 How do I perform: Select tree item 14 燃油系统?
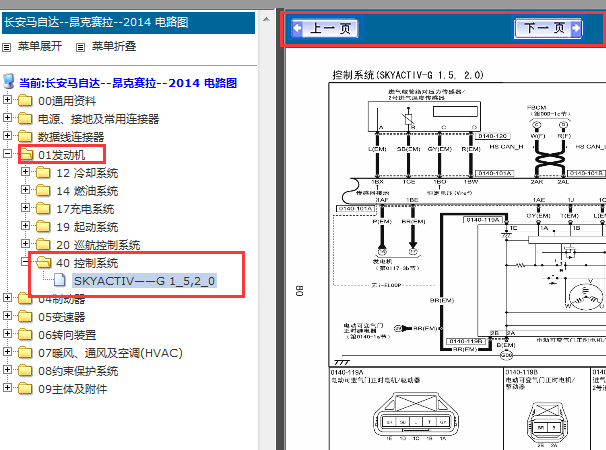87,191
